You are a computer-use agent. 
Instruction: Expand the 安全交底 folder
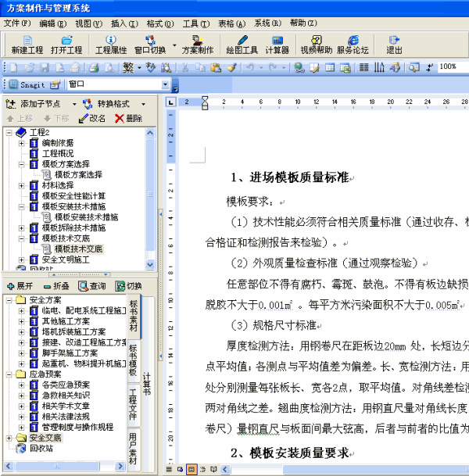tap(9, 438)
